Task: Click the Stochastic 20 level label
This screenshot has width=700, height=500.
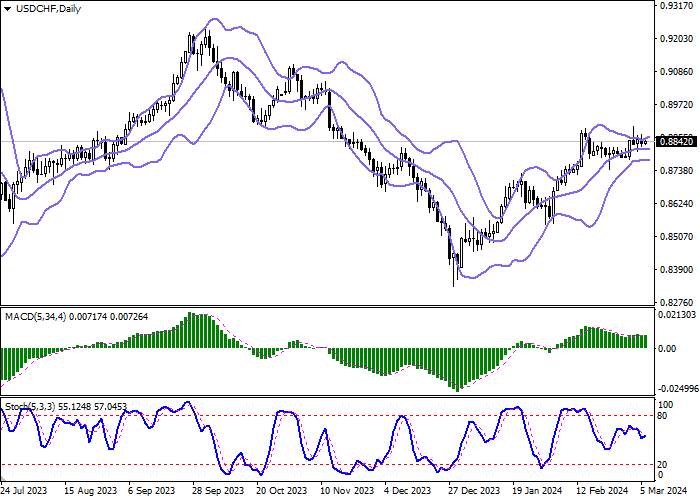Action: [x=662, y=465]
